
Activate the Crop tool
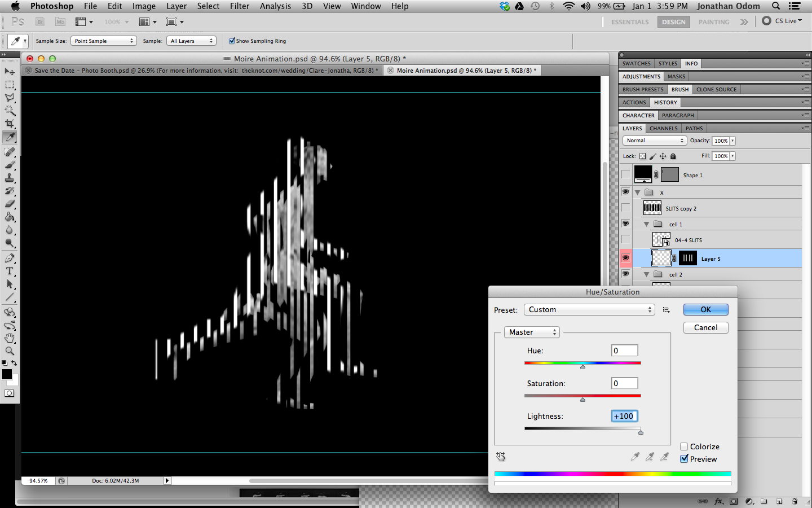click(10, 124)
